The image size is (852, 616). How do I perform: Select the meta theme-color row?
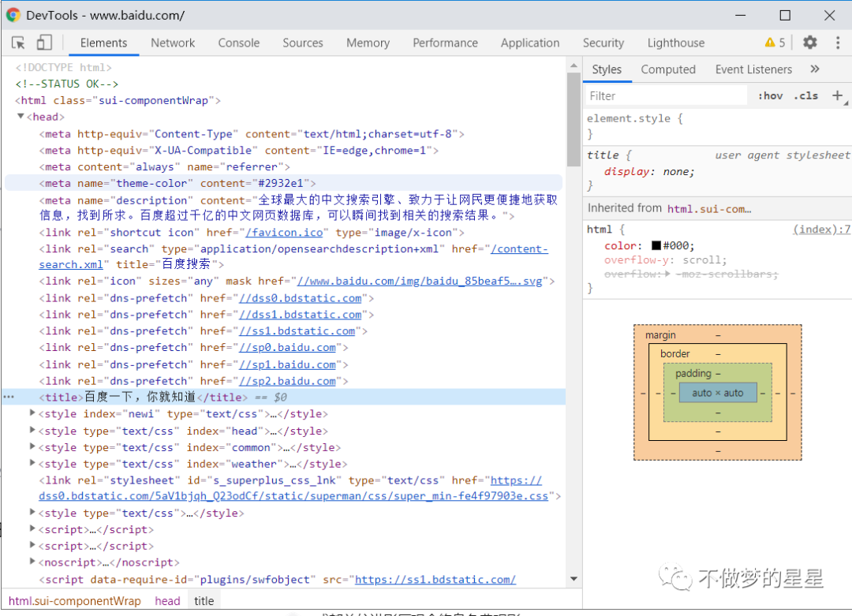(284, 183)
